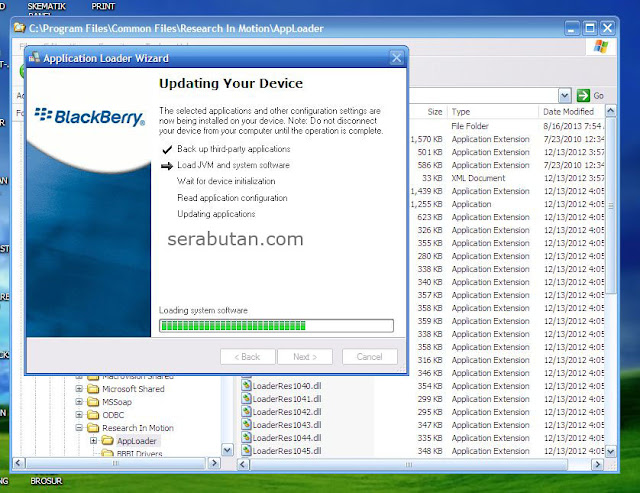This screenshot has height=493, width=640.
Task: Select the Research In Motion folder in the tree
Action: (x=138, y=428)
